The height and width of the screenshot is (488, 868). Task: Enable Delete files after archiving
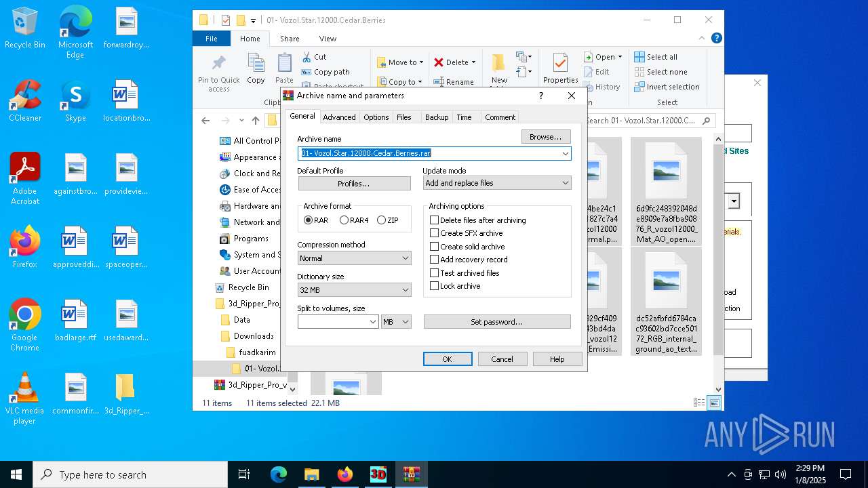pyautogui.click(x=478, y=220)
